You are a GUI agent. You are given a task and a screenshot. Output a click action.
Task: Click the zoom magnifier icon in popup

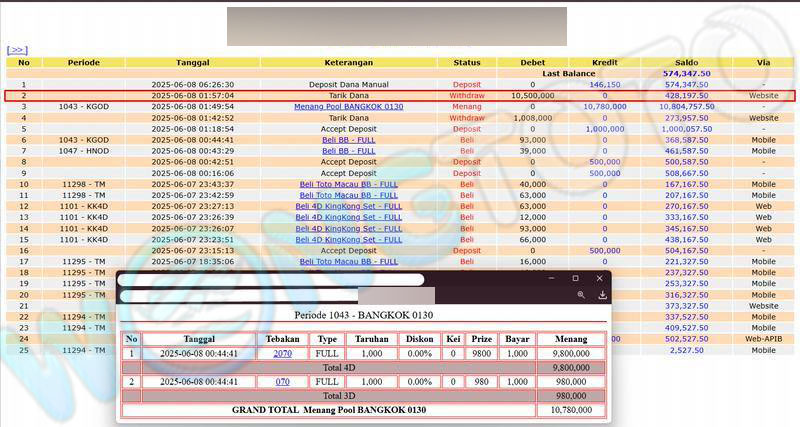coord(581,295)
